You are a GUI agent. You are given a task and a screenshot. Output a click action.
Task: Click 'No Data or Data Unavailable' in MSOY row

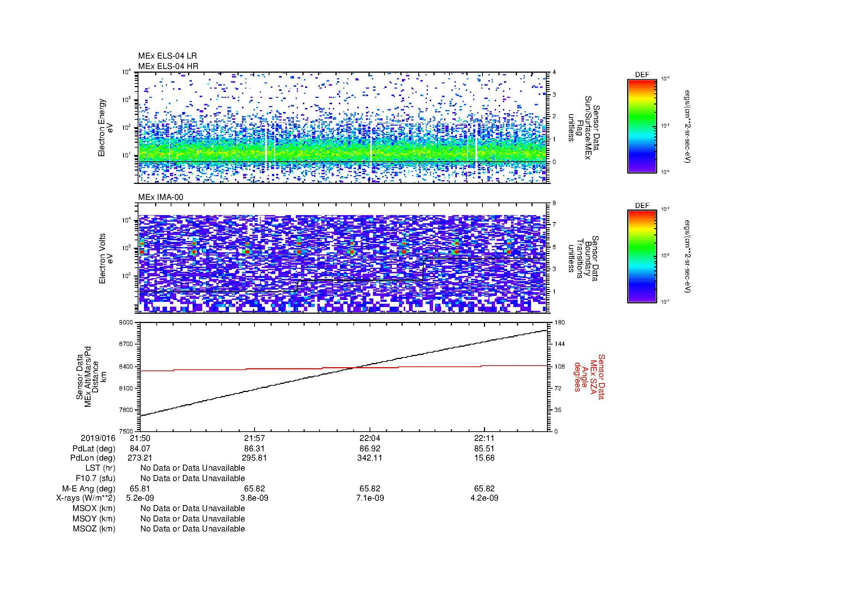(193, 518)
